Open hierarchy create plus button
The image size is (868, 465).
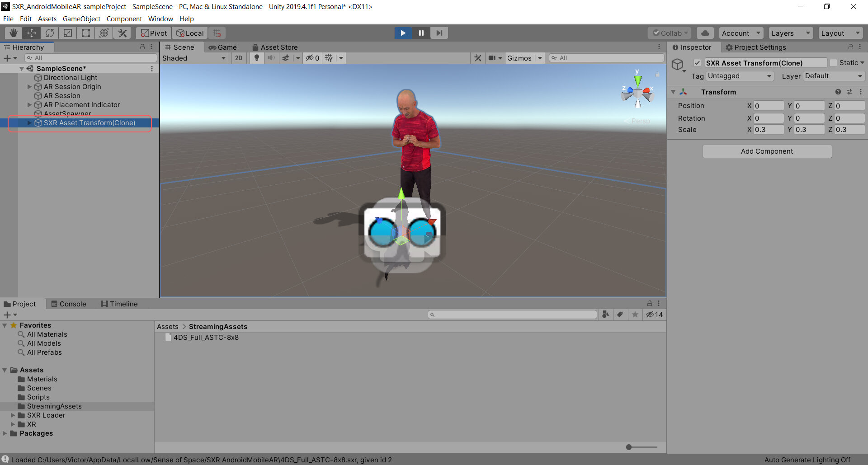[10, 58]
